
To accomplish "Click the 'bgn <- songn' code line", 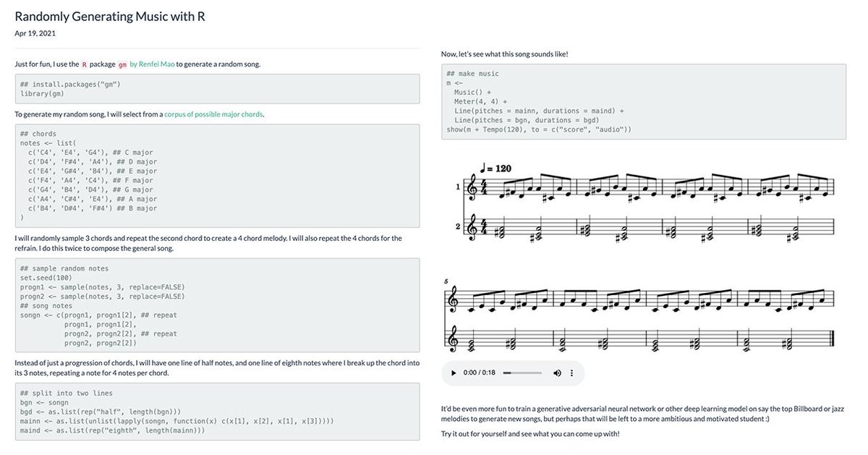I will coord(44,402).
